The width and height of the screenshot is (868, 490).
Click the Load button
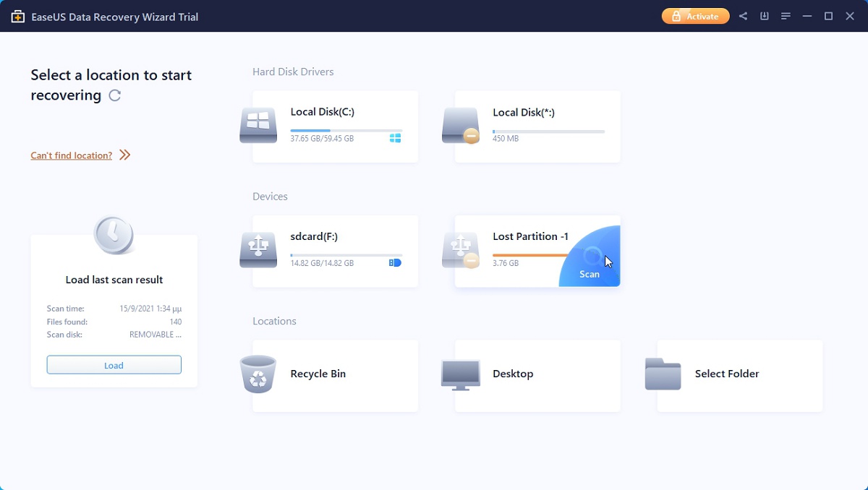114,365
